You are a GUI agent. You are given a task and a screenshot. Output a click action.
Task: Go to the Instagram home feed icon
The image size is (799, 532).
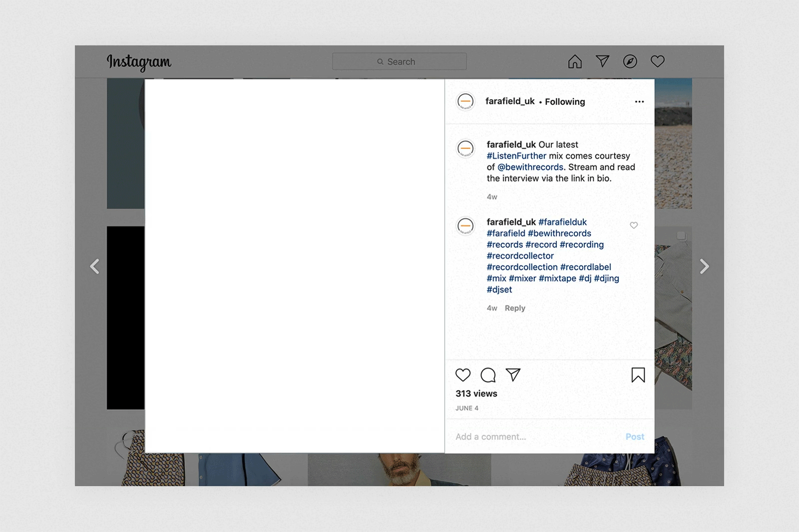click(x=575, y=61)
